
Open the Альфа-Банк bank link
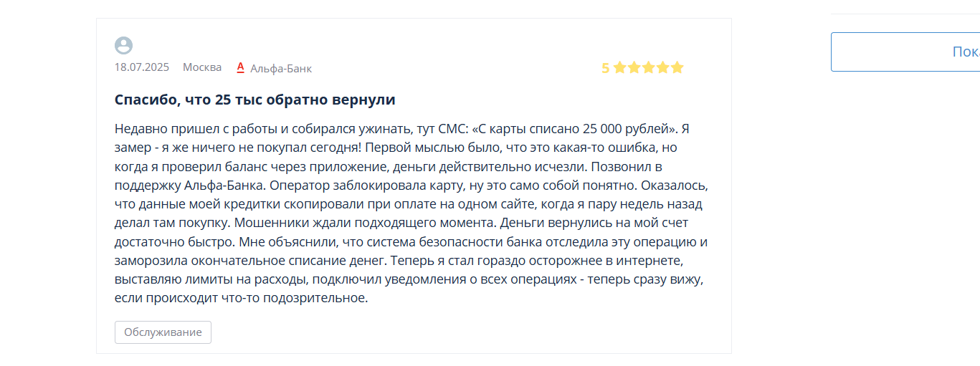tap(281, 69)
